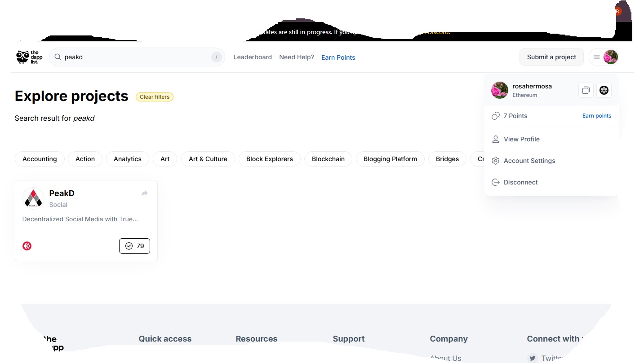
Task: Click Clear filters button
Action: (155, 97)
